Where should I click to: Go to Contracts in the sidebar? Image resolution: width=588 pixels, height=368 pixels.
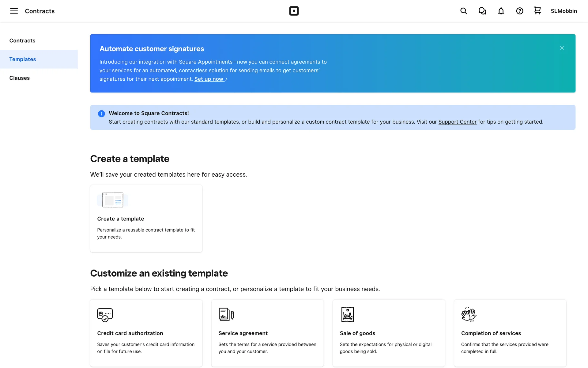(x=22, y=40)
